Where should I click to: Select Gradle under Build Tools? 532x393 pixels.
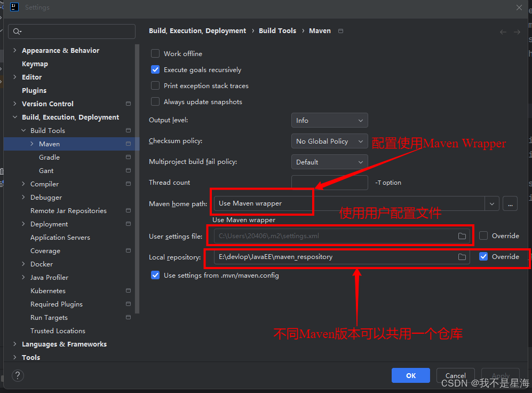[x=49, y=157]
